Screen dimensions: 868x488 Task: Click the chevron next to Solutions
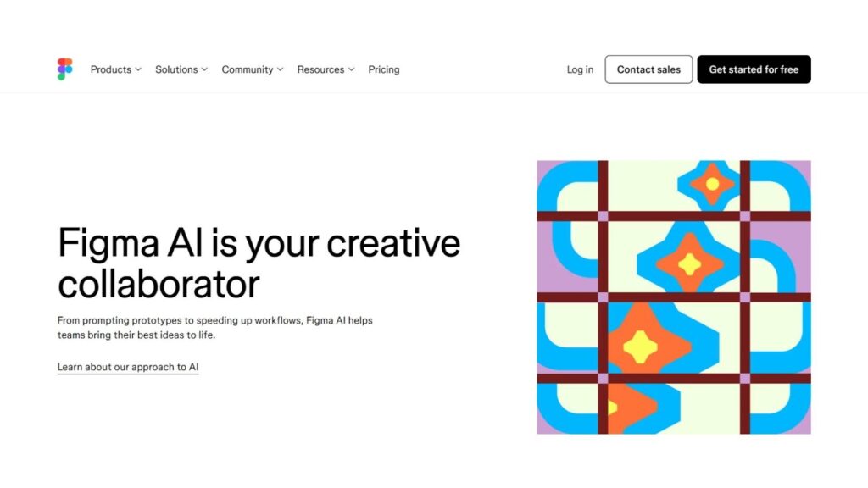(x=204, y=69)
